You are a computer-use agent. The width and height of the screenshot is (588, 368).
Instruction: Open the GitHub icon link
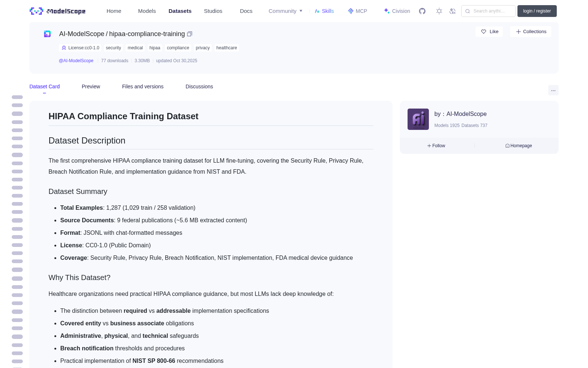click(422, 11)
